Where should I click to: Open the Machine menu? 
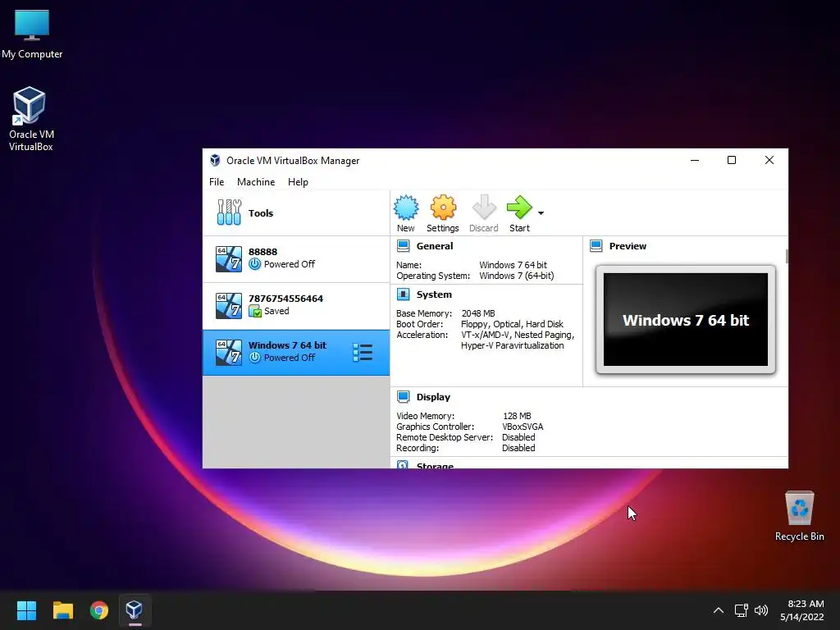256,182
